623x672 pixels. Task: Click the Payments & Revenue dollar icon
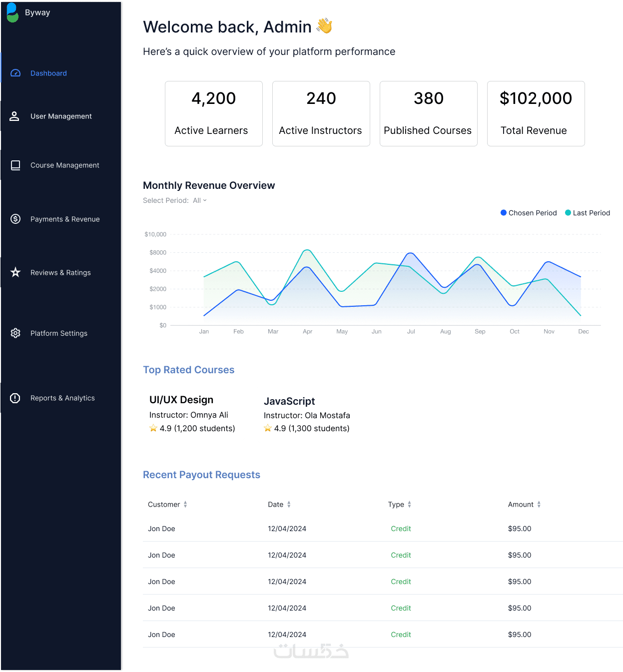pyautogui.click(x=15, y=219)
